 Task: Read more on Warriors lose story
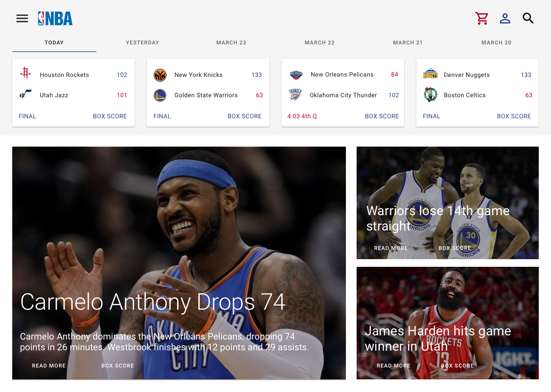(391, 248)
